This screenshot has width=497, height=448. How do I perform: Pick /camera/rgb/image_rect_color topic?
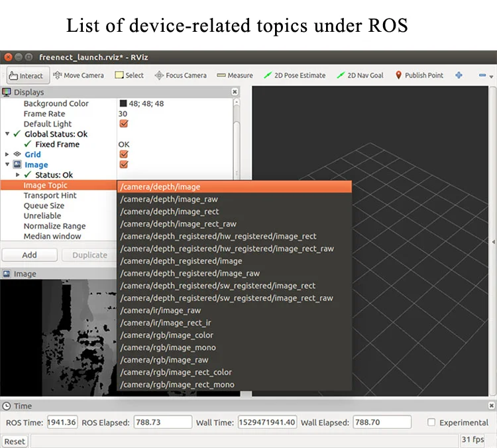coord(234,372)
